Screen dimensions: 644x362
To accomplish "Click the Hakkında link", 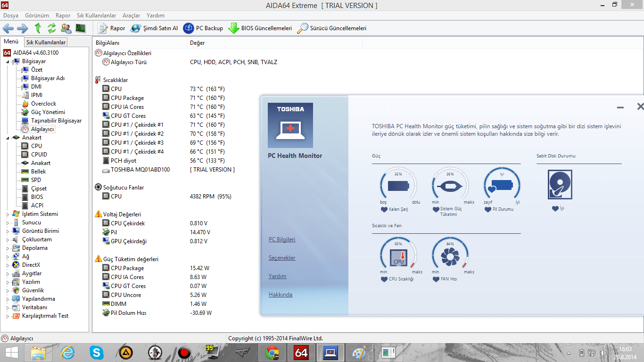I will [x=281, y=295].
